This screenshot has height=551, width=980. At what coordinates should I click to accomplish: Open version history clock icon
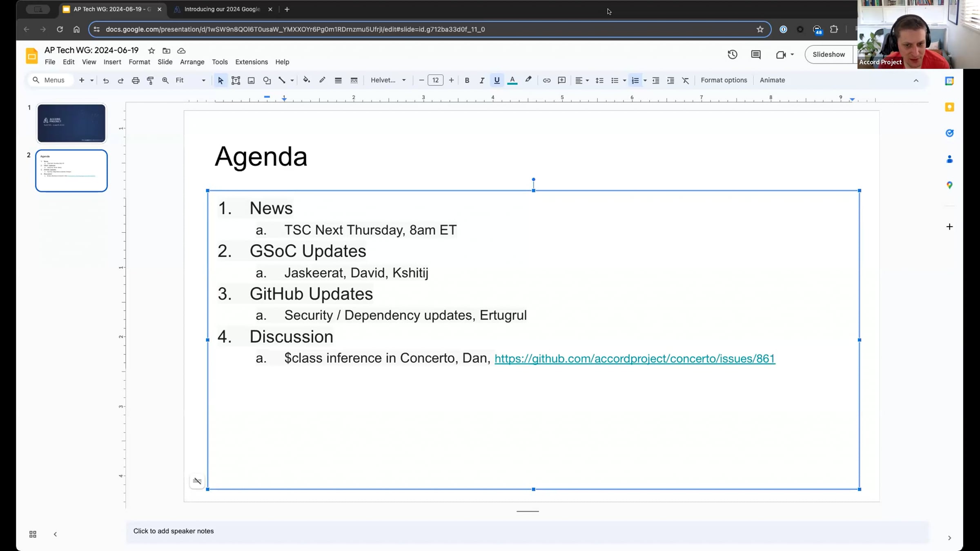pos(732,54)
